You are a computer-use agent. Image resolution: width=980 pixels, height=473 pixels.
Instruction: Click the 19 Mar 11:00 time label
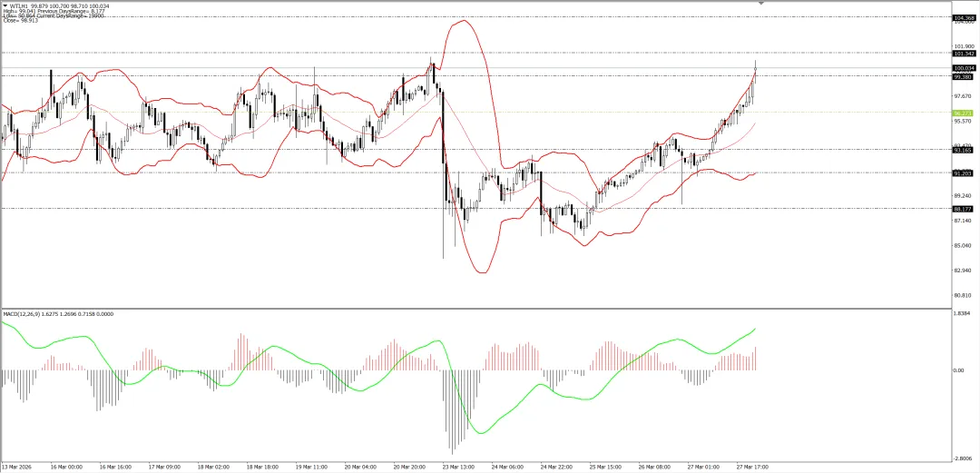(311, 467)
